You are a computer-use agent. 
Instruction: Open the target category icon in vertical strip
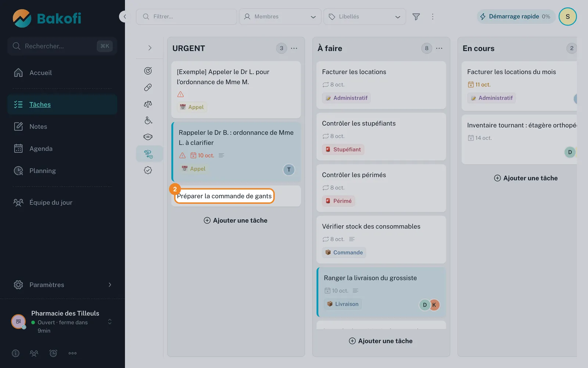coord(148,71)
